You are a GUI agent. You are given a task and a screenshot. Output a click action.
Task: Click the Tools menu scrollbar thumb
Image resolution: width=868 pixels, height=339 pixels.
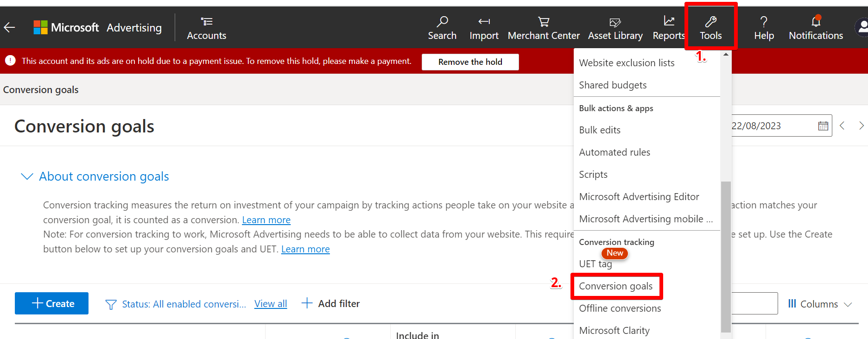726,257
